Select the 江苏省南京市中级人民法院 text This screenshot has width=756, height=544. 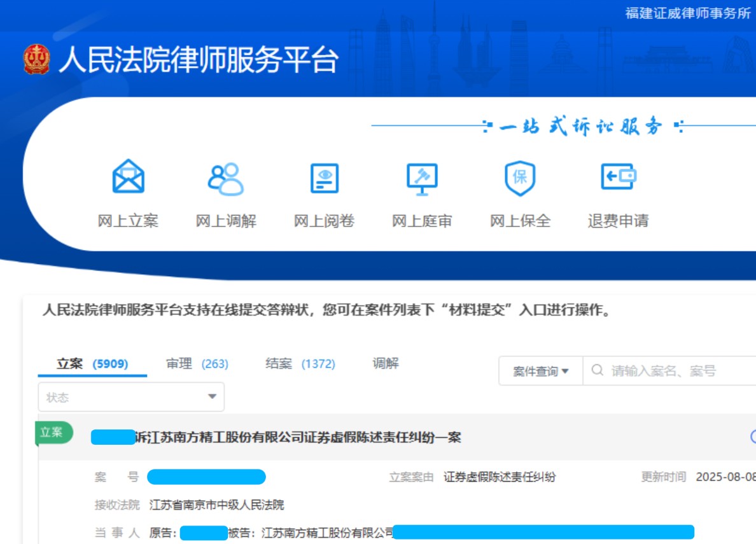click(x=216, y=505)
